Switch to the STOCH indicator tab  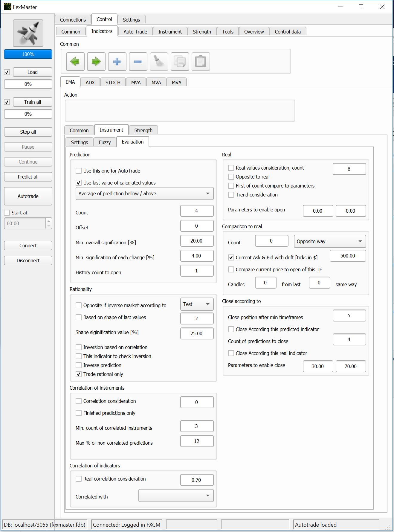point(113,83)
